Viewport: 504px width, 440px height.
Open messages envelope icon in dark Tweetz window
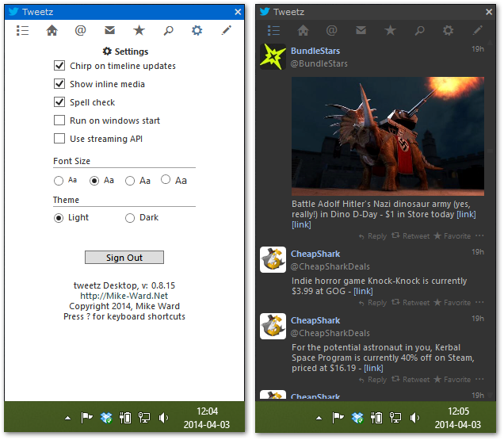click(x=361, y=31)
